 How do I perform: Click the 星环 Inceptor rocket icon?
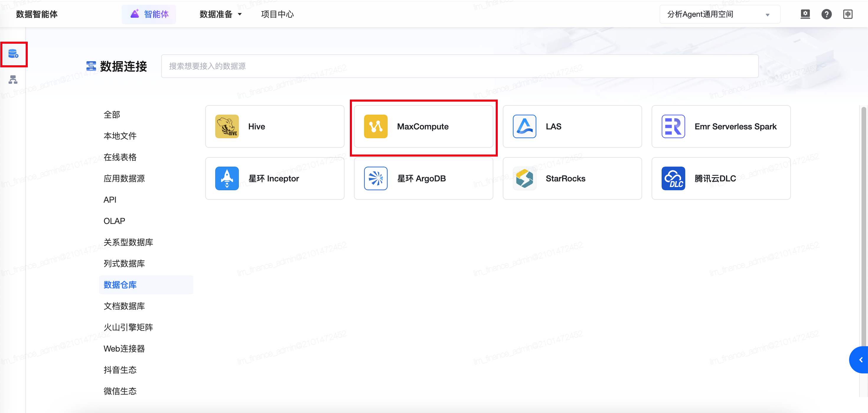coord(227,178)
